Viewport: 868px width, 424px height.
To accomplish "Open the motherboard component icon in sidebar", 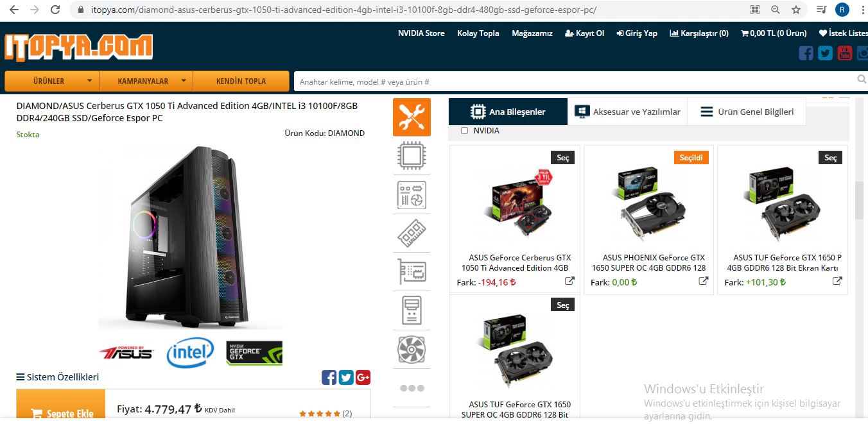I will [x=412, y=195].
